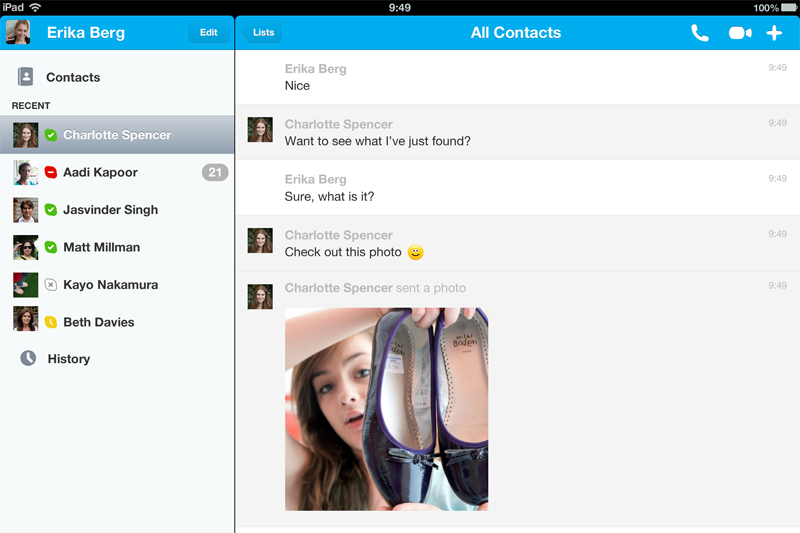Tap the Edit button

tap(208, 32)
